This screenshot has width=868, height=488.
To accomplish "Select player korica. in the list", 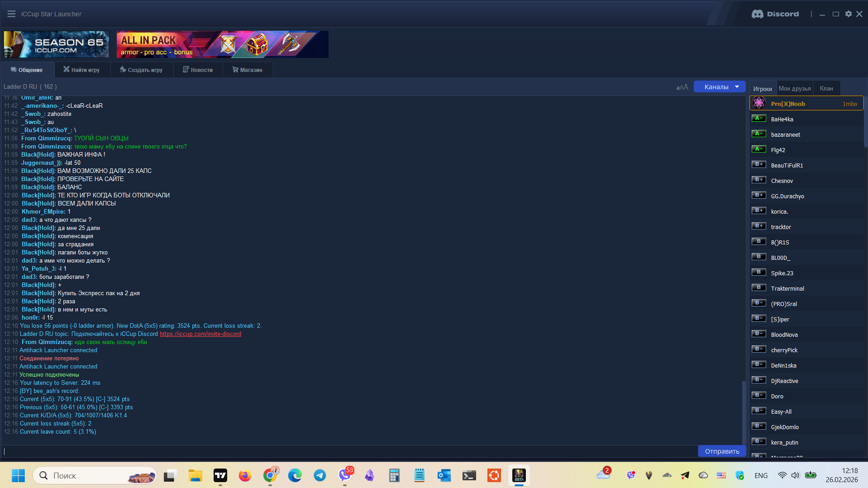I will tap(806, 211).
